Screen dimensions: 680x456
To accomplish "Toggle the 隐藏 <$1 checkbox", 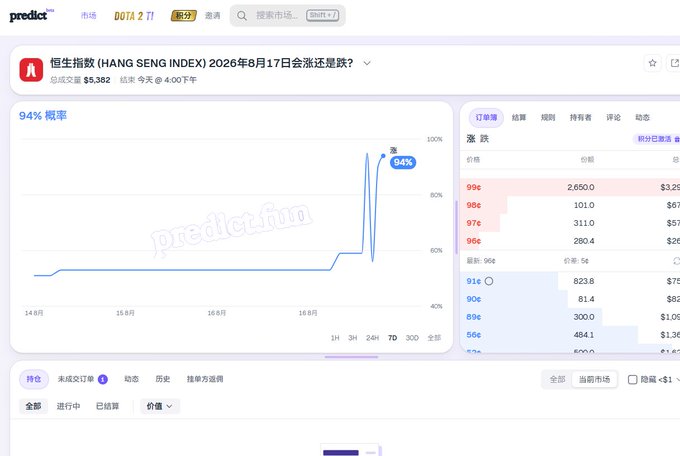I will point(632,380).
